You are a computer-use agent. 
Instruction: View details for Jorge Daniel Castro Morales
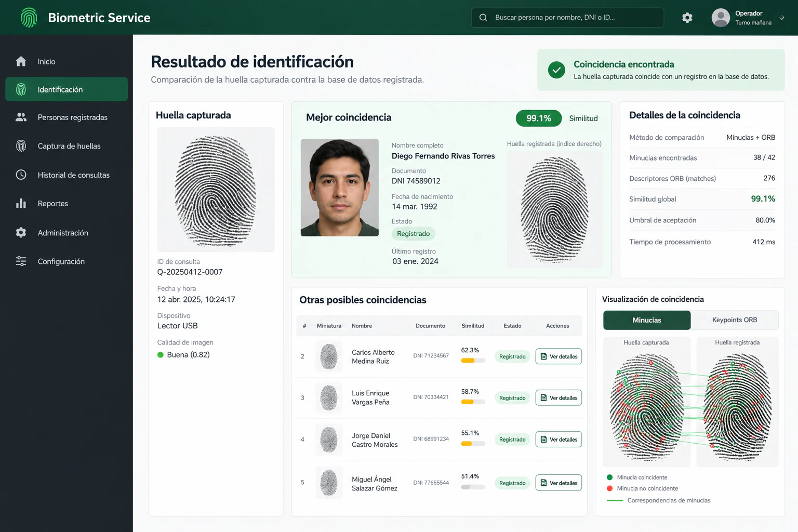click(x=558, y=440)
